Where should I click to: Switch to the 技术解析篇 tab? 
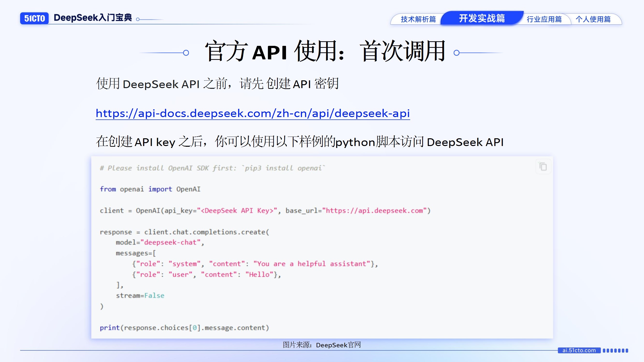418,19
